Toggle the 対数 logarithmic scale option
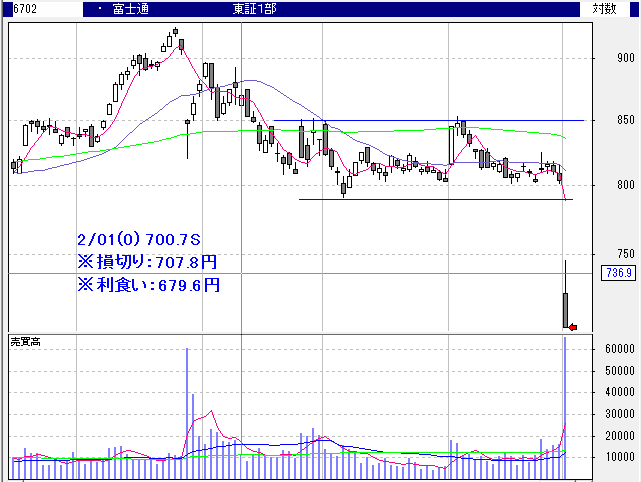 coord(604,9)
